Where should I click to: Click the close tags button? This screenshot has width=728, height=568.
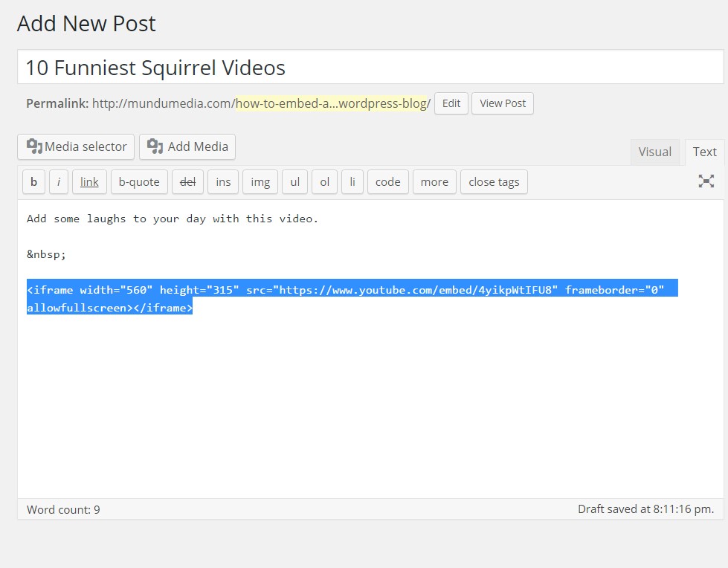tap(494, 182)
